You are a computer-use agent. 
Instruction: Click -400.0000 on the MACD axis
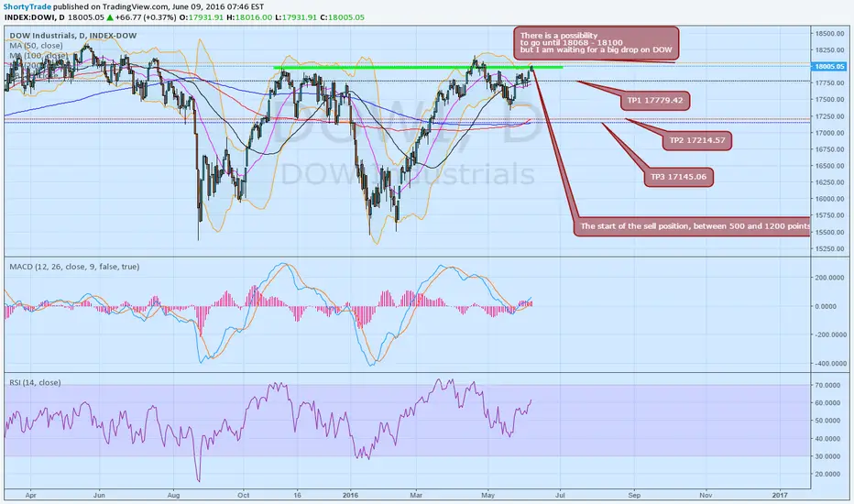pyautogui.click(x=829, y=364)
